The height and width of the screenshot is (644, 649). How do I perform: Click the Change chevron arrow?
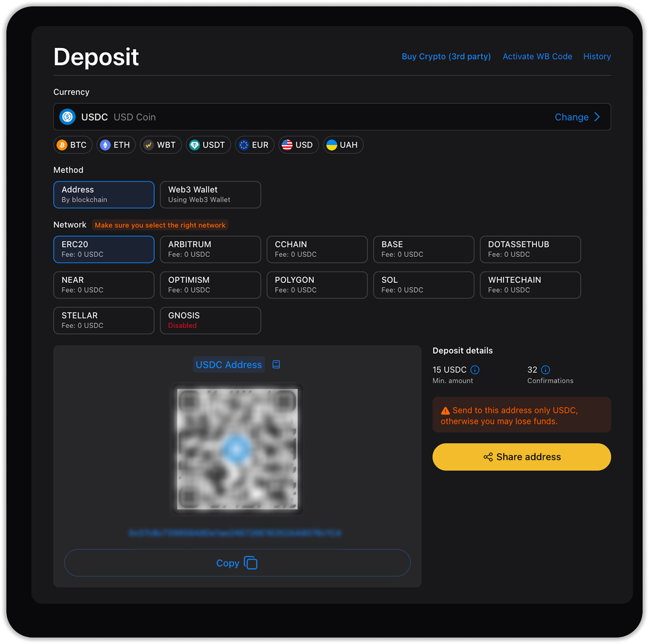tap(597, 117)
